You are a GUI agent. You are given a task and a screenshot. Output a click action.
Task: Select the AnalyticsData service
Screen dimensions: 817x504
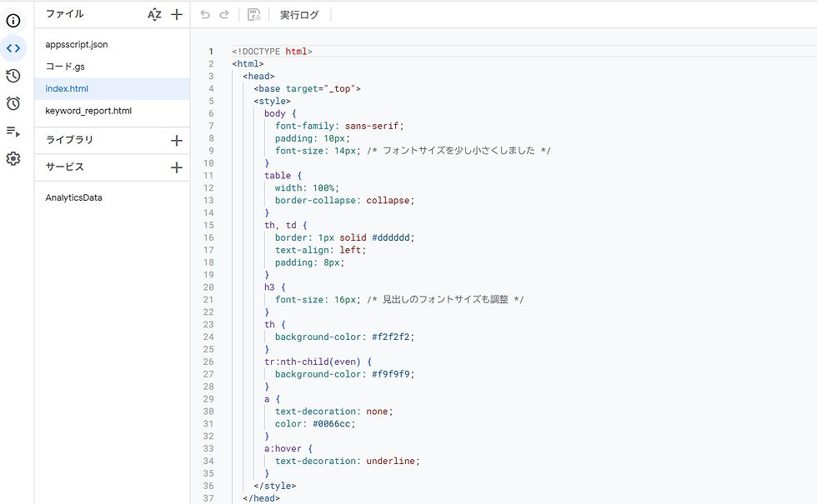[x=73, y=198]
